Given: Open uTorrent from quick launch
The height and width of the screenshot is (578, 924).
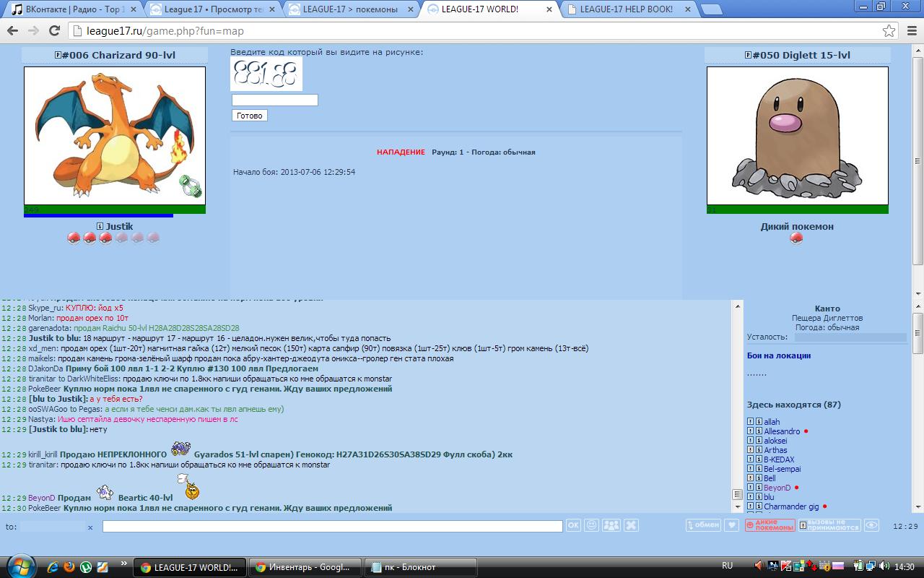Looking at the screenshot, I should tap(86, 567).
